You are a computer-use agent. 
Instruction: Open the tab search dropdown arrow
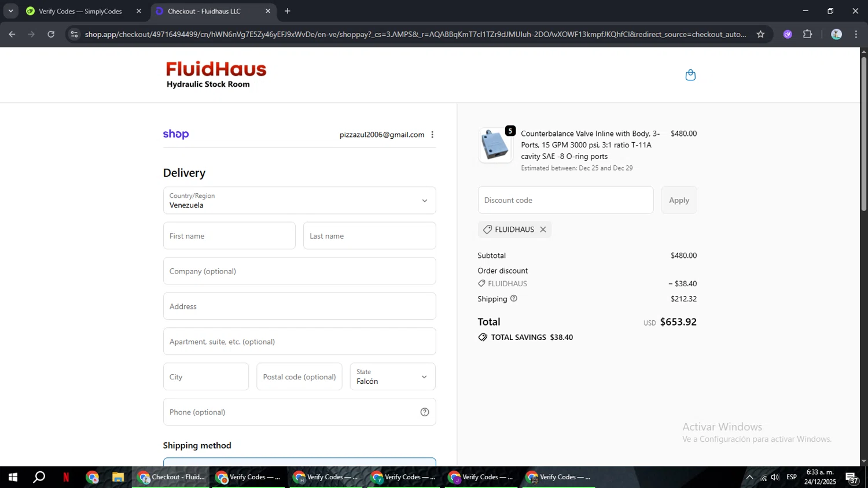tap(10, 11)
